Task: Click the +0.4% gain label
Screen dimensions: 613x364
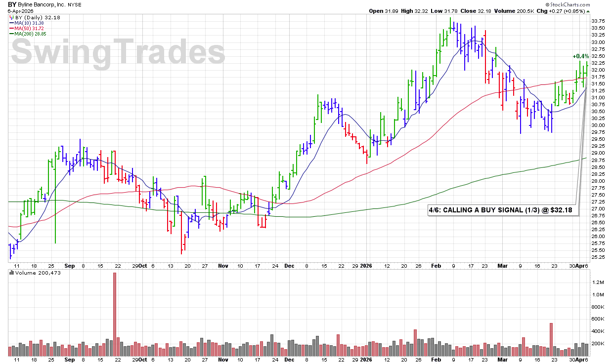Action: point(580,56)
